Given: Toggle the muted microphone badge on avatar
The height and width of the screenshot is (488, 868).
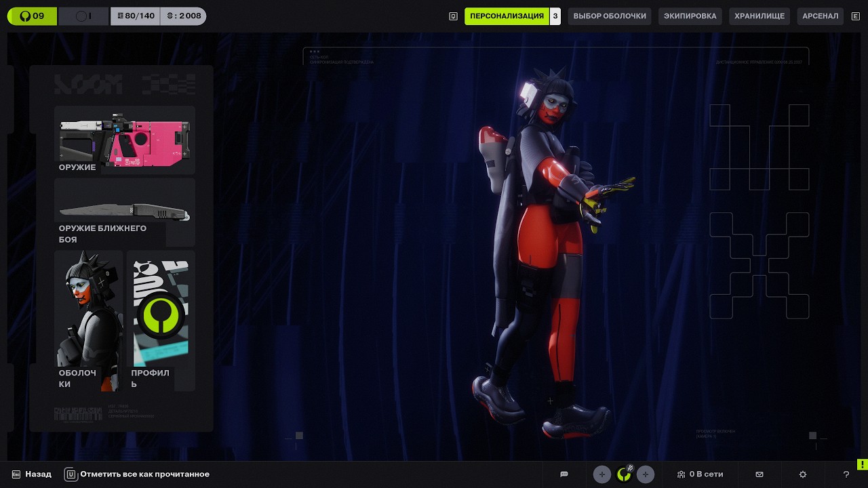Looking at the screenshot, I should (x=630, y=468).
